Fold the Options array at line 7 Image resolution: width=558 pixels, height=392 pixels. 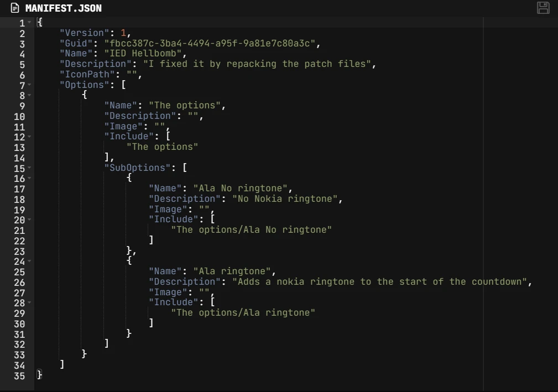point(29,85)
